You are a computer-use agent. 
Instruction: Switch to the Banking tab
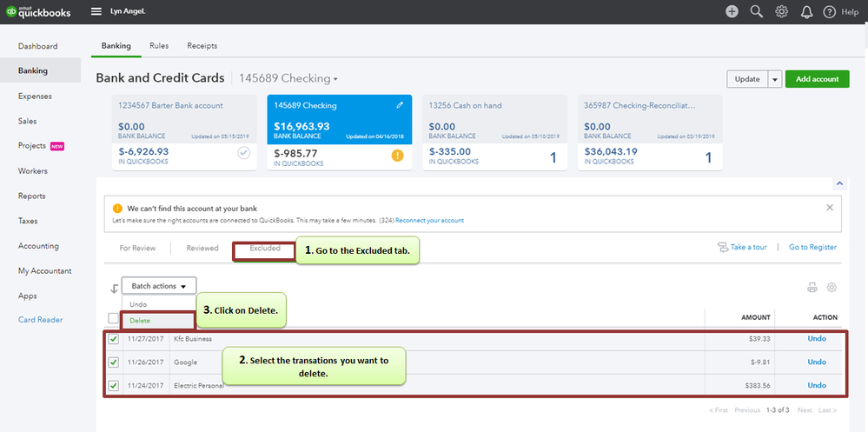point(116,46)
